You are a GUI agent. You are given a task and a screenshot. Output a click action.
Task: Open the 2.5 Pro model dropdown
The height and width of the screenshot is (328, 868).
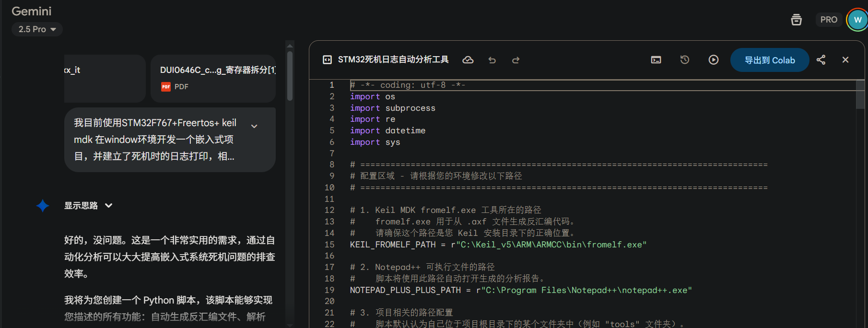point(37,29)
